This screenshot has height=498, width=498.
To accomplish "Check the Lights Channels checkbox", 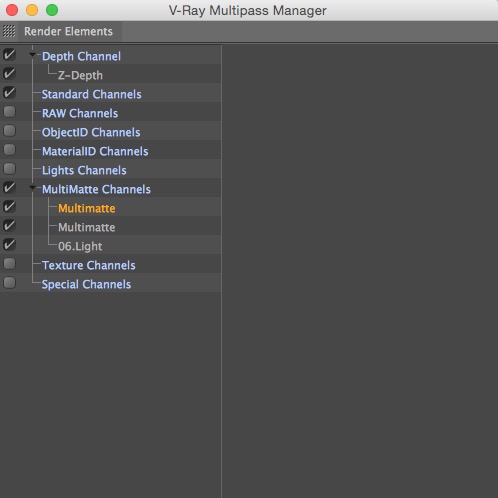I will click(9, 168).
